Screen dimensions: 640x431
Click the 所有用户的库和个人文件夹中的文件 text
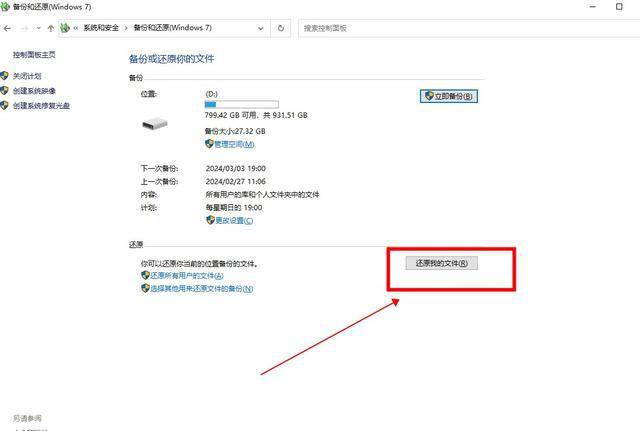coord(262,194)
